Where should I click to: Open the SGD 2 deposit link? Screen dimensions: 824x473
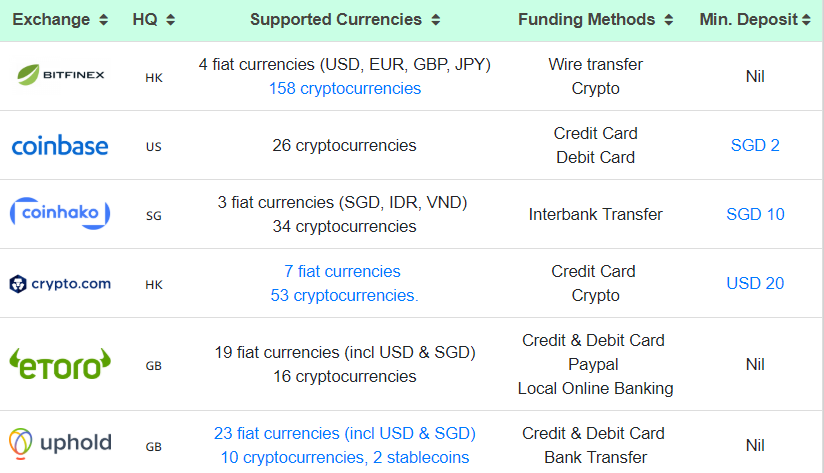click(755, 145)
